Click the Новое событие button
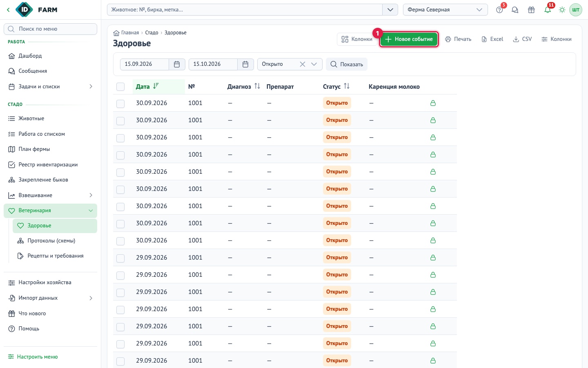 409,39
